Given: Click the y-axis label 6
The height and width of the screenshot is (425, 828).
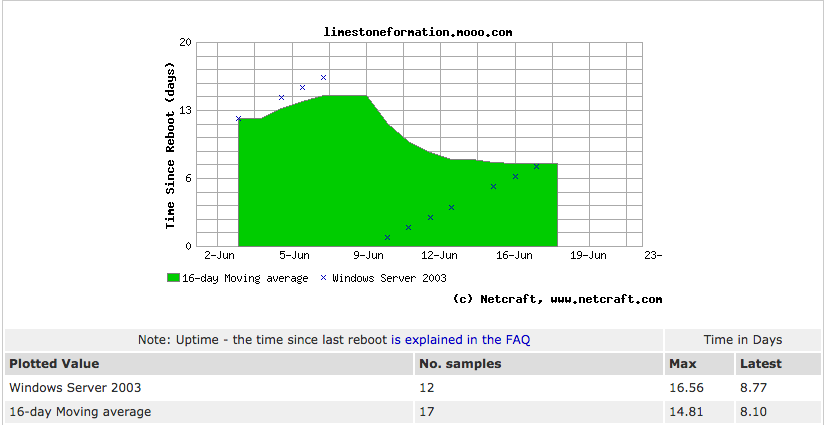Looking at the screenshot, I should coord(189,178).
